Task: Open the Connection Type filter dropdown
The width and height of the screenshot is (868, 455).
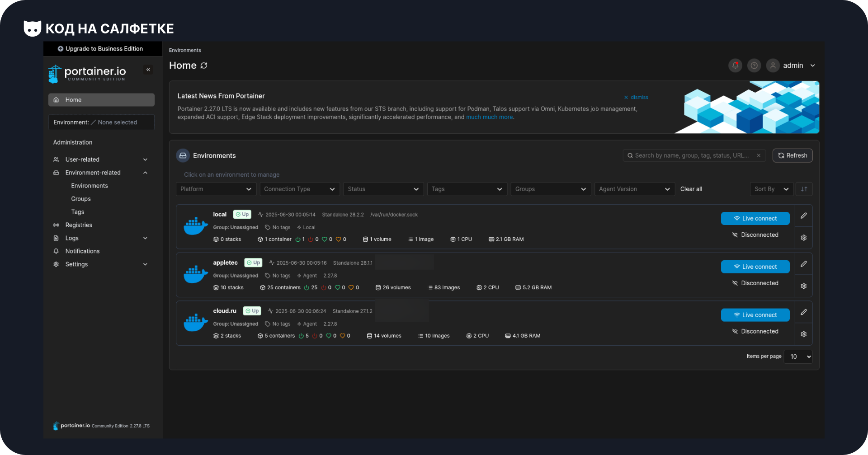Action: (300, 189)
